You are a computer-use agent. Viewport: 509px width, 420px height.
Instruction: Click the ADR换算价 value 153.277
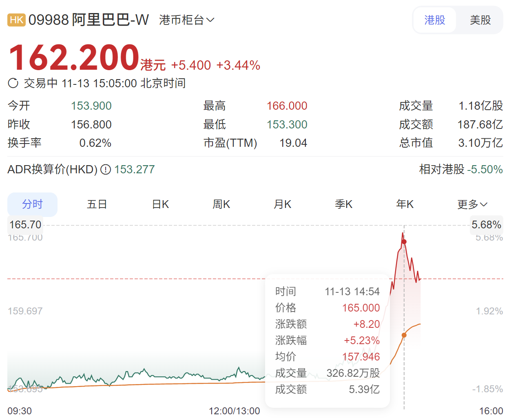(135, 169)
